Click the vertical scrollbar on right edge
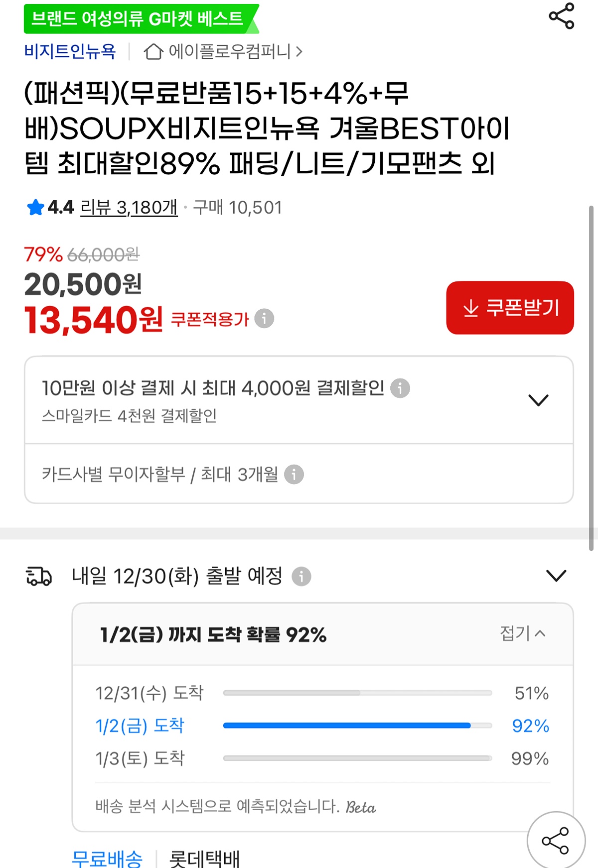 point(591,378)
